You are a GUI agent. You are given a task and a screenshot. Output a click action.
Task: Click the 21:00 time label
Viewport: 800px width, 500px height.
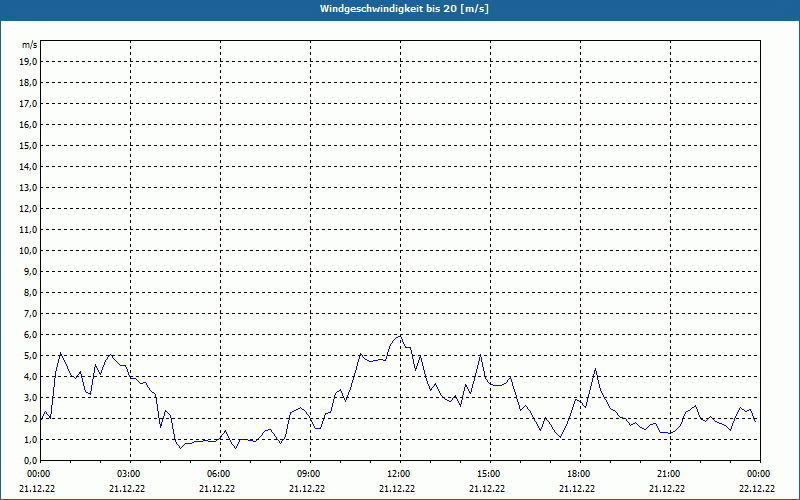point(670,474)
